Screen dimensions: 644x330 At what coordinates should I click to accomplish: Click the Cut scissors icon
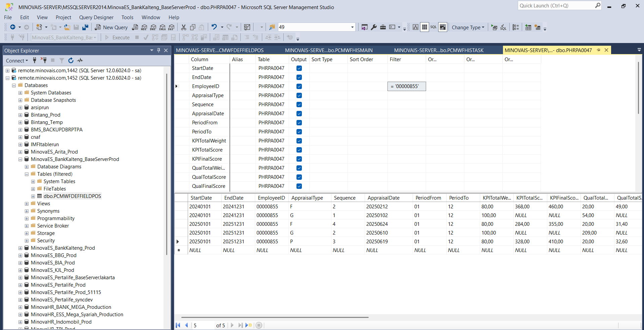click(184, 27)
